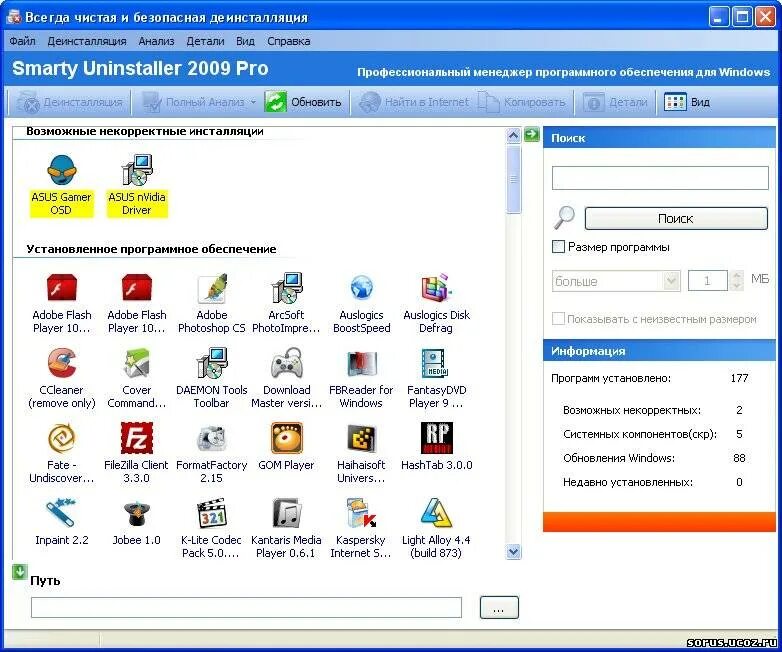
Task: Click Обновления Windows count 88
Action: (x=739, y=458)
